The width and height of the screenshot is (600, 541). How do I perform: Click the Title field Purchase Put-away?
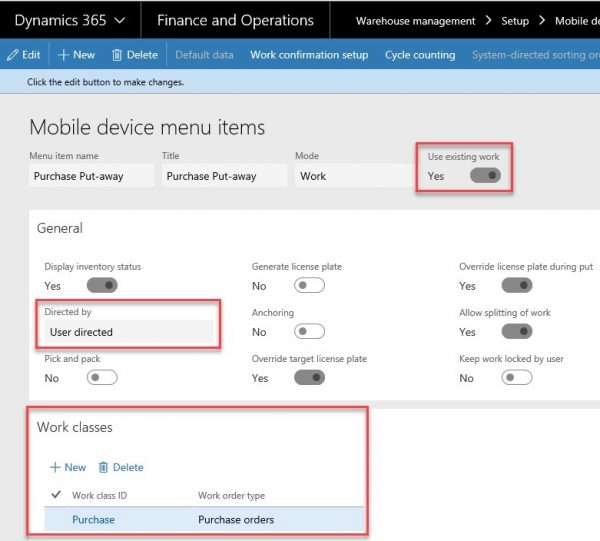[224, 176]
